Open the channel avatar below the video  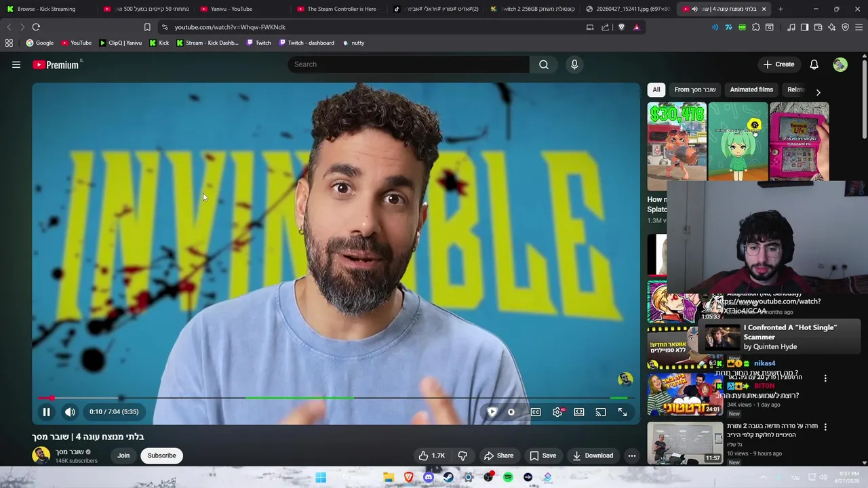click(41, 455)
